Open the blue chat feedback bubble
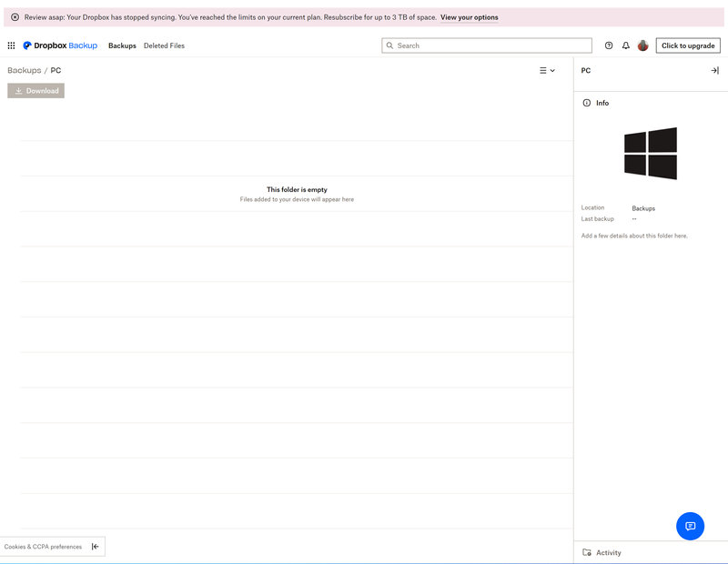Viewport: 728px width, 564px height. coord(690,526)
